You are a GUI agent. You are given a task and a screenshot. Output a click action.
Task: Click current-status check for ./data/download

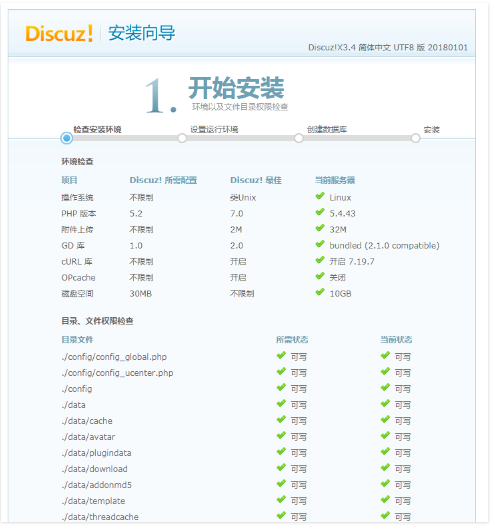[385, 468]
